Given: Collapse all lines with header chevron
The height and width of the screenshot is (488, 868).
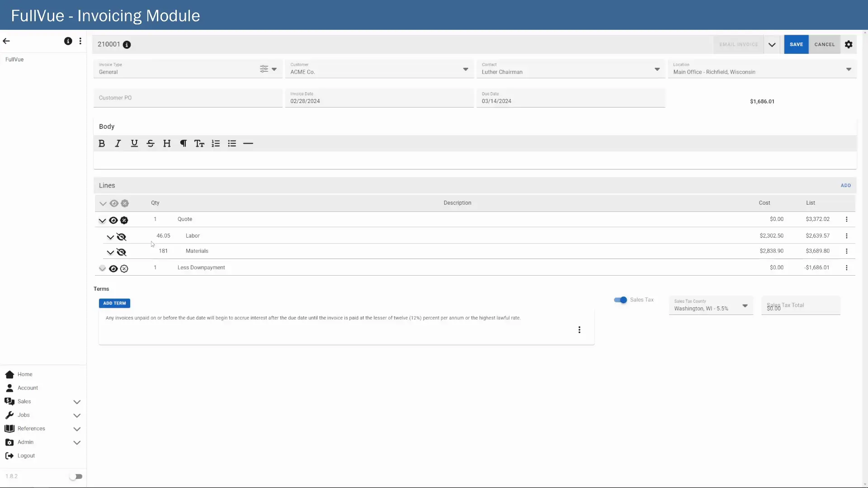Looking at the screenshot, I should tap(103, 204).
